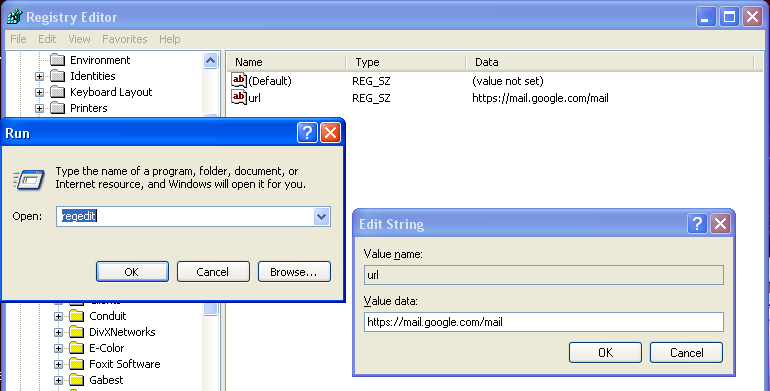Open the Help menu
The width and height of the screenshot is (770, 391).
click(x=169, y=39)
